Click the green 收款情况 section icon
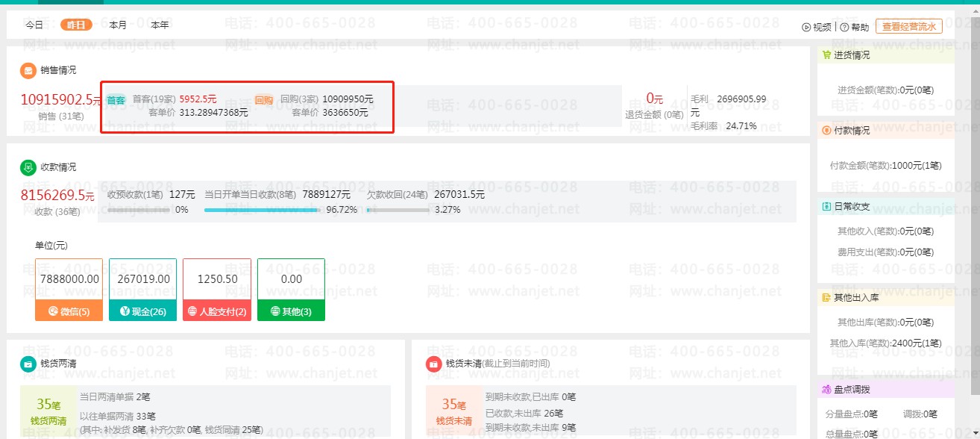 [x=28, y=167]
